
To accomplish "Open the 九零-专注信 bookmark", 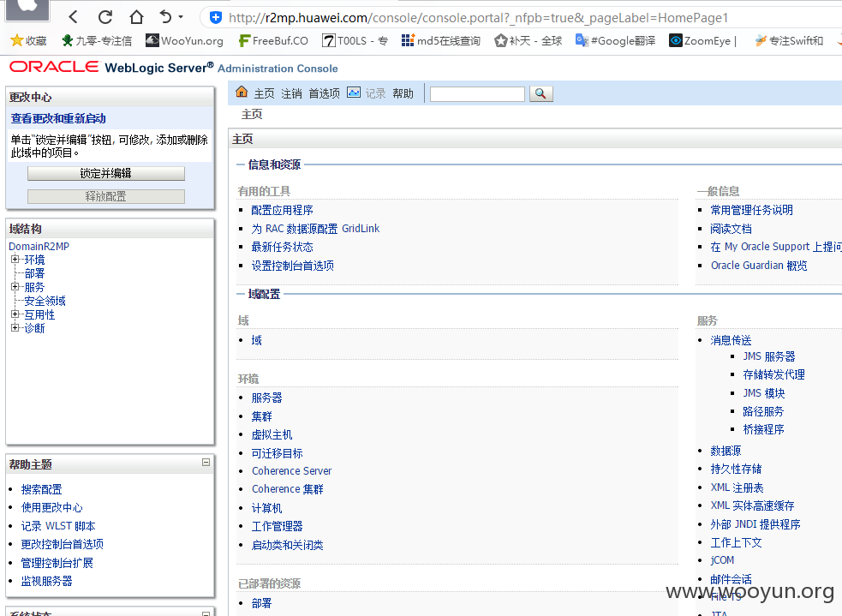I will click(97, 41).
